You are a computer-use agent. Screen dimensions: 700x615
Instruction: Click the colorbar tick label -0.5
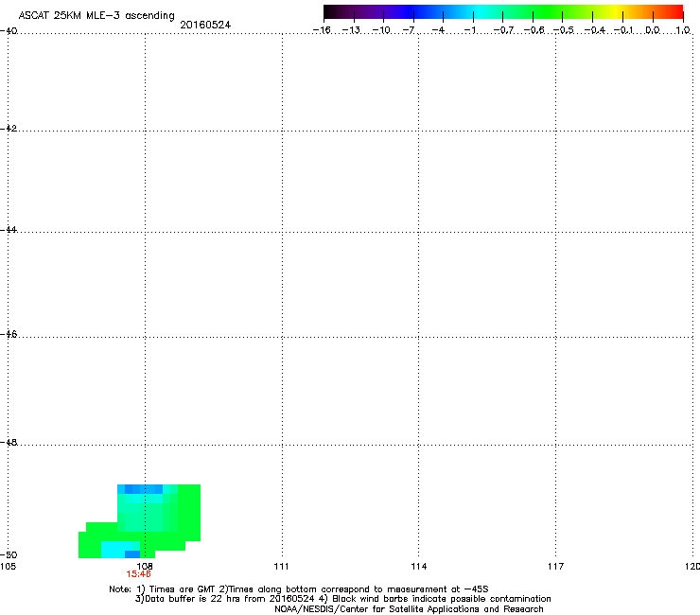(x=564, y=30)
